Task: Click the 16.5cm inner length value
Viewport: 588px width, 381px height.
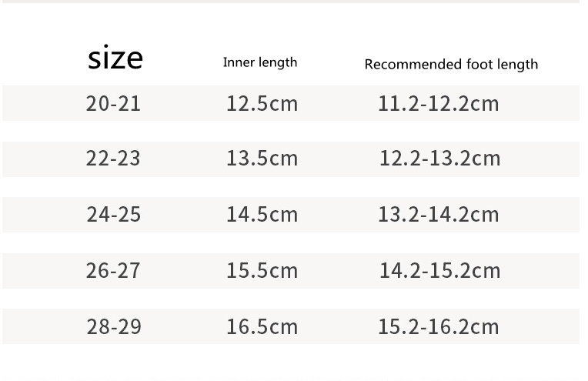Action: tap(262, 326)
